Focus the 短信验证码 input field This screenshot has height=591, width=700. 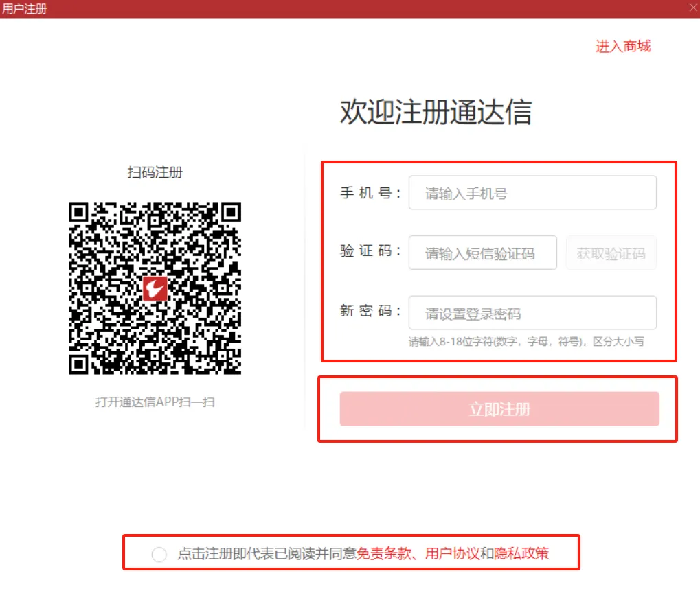(483, 253)
